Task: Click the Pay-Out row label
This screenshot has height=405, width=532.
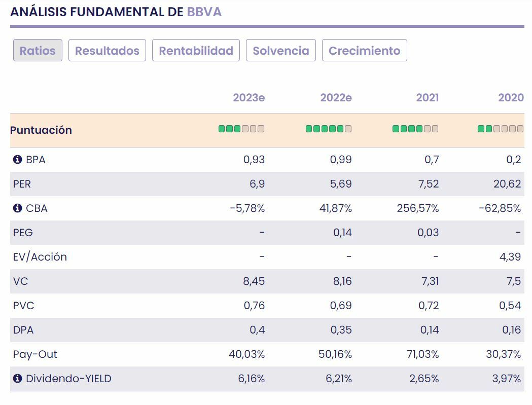Action: pyautogui.click(x=35, y=354)
